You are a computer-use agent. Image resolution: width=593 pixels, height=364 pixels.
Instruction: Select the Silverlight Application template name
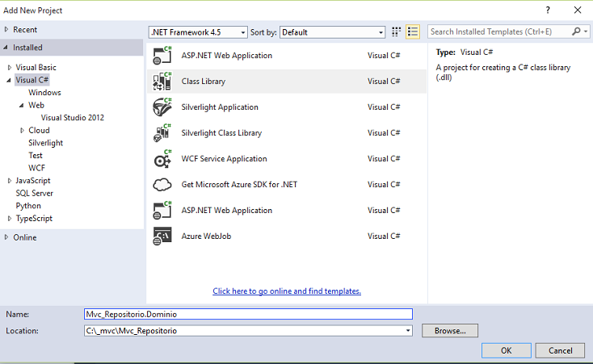click(x=220, y=107)
